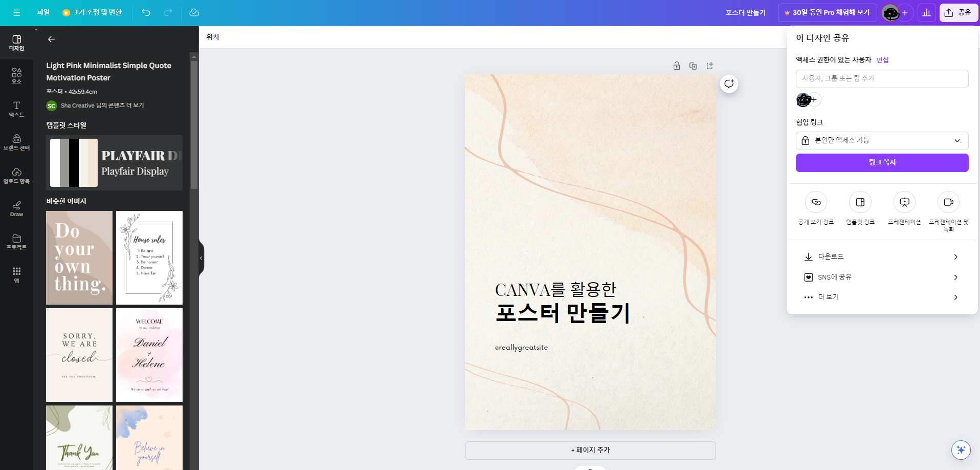This screenshot has height=470, width=980.
Task: Click the undo arrow icon
Action: pos(146,12)
